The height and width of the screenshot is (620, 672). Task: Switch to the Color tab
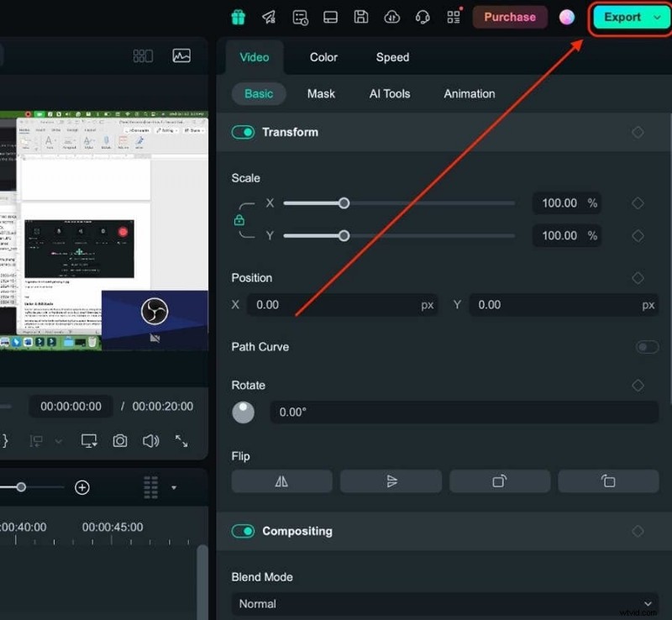pos(323,57)
